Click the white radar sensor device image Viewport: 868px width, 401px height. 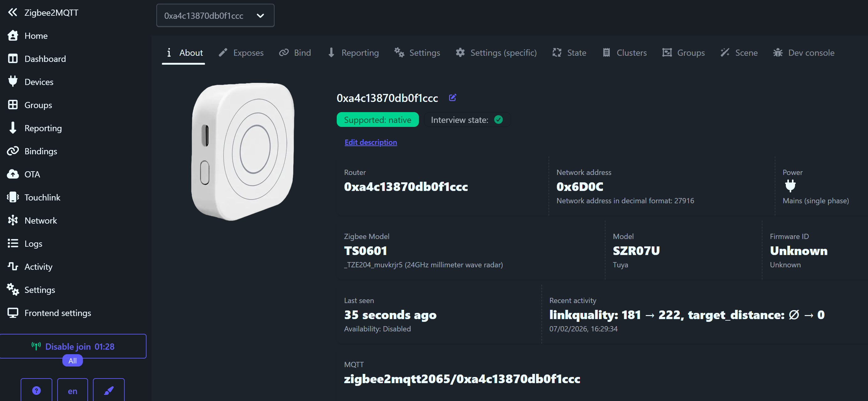click(x=243, y=152)
